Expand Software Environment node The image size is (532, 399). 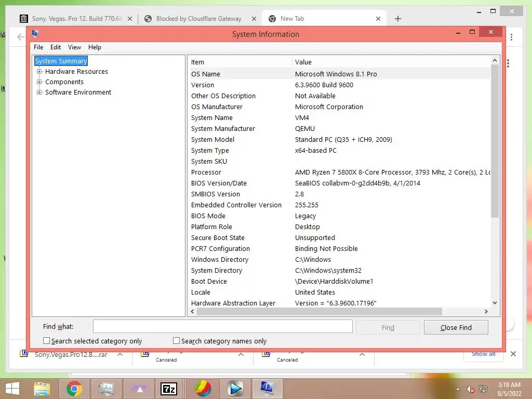click(x=39, y=92)
